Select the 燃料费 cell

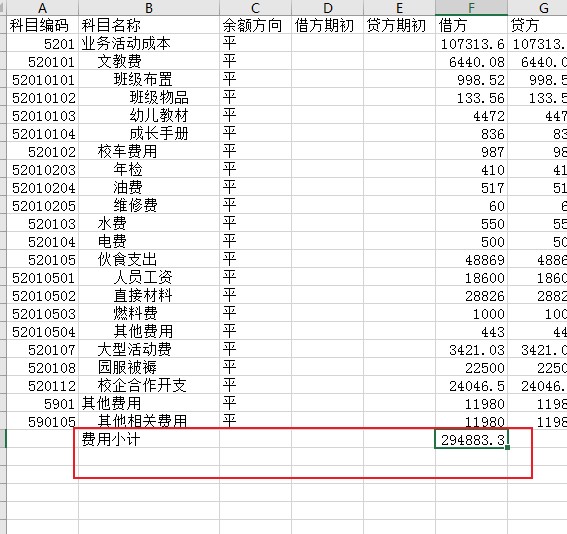point(149,313)
